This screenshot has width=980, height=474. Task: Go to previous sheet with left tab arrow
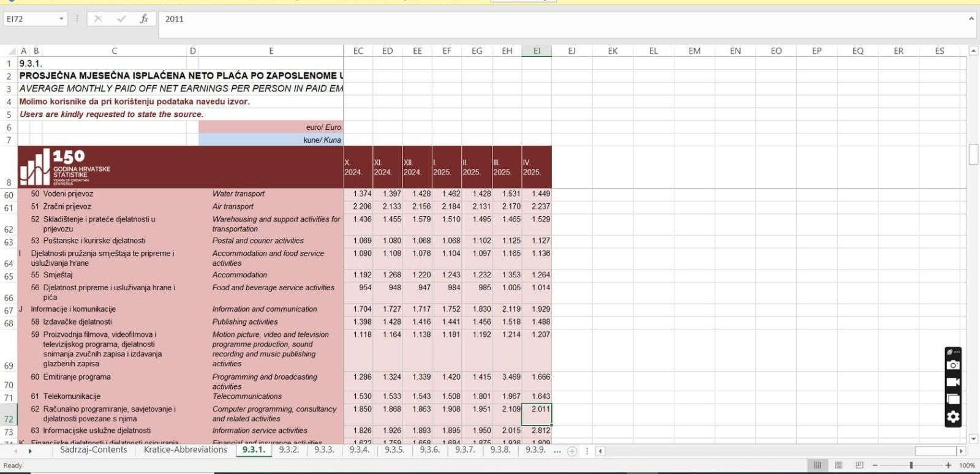click(16, 451)
